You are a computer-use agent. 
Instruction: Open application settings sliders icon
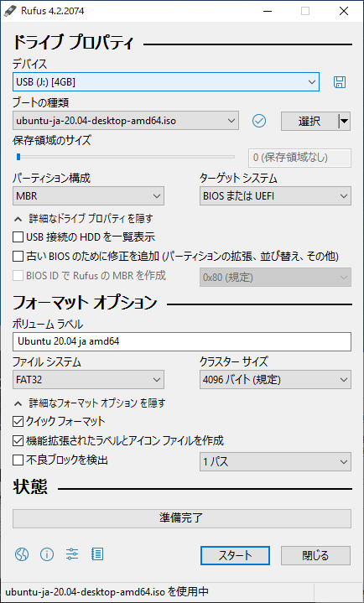(x=72, y=554)
